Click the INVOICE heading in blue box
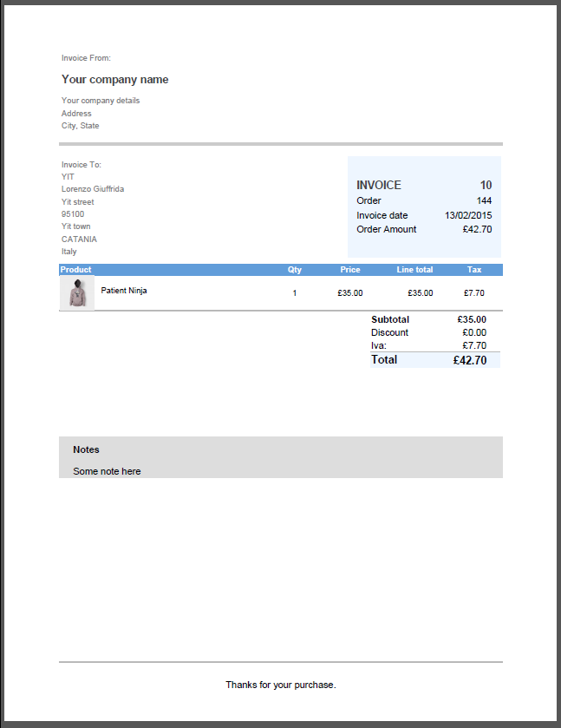Image resolution: width=561 pixels, height=728 pixels. click(x=379, y=185)
